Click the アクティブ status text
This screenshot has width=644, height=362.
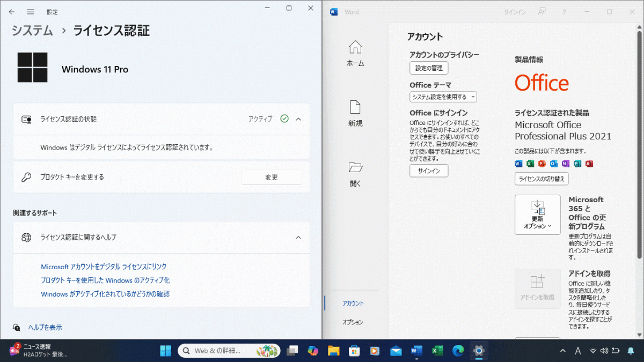(260, 119)
